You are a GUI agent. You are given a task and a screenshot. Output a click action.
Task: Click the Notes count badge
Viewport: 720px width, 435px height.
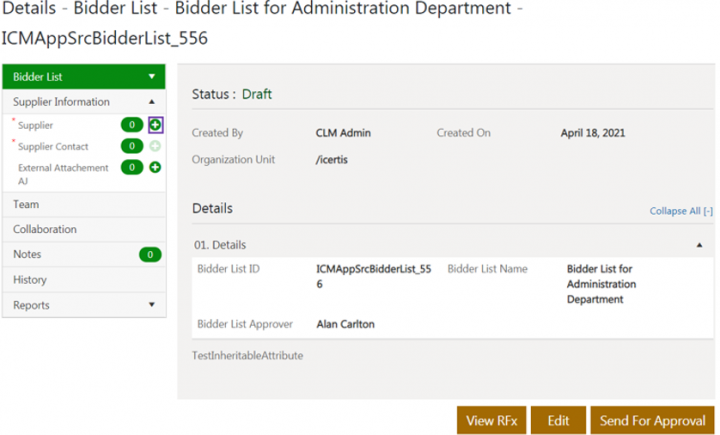pyautogui.click(x=149, y=255)
